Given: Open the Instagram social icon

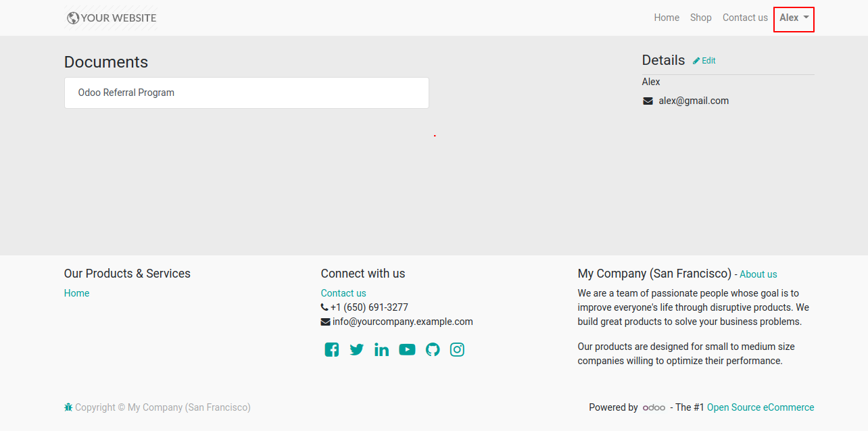Looking at the screenshot, I should pyautogui.click(x=458, y=349).
